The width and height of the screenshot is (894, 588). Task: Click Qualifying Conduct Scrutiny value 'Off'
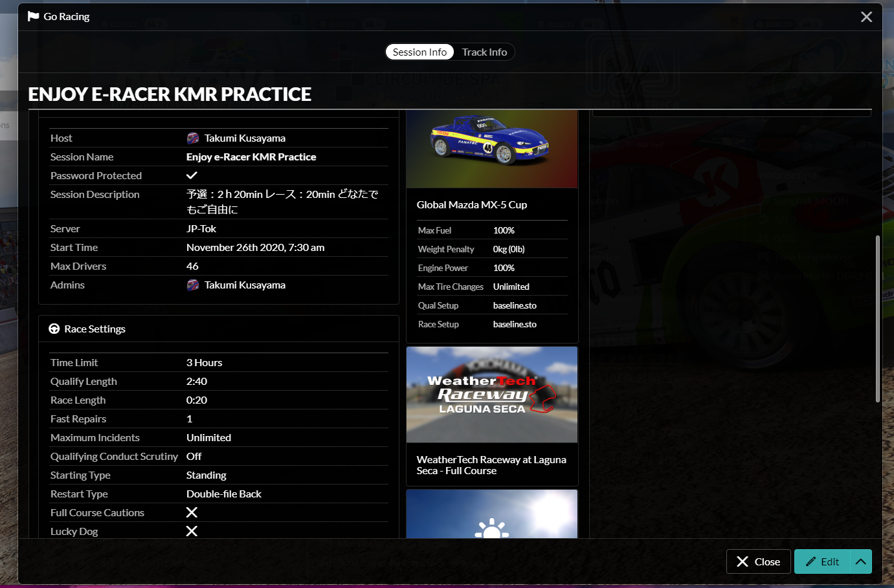(194, 456)
